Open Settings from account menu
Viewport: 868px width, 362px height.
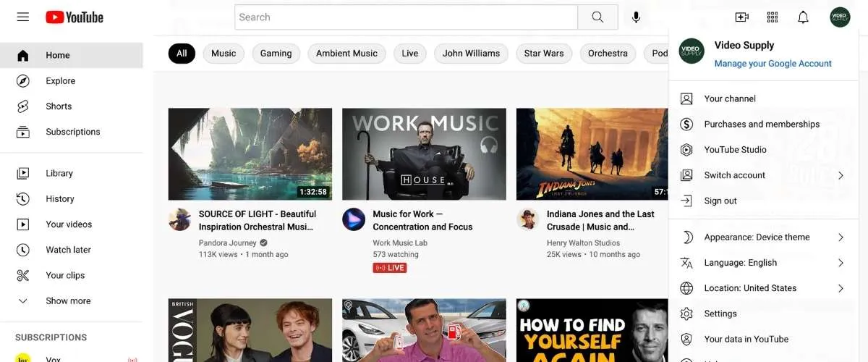[763, 313]
